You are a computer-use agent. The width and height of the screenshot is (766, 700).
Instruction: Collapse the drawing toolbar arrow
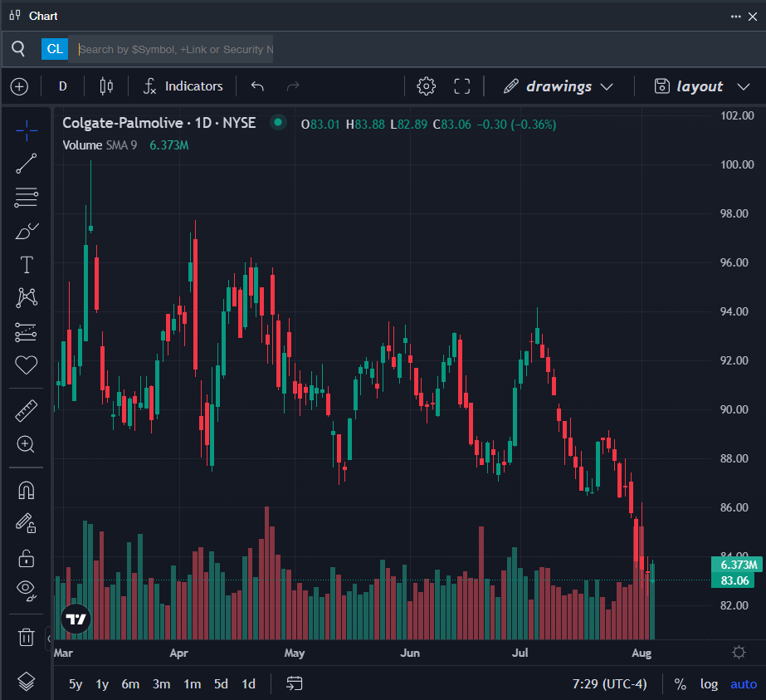coord(49,639)
